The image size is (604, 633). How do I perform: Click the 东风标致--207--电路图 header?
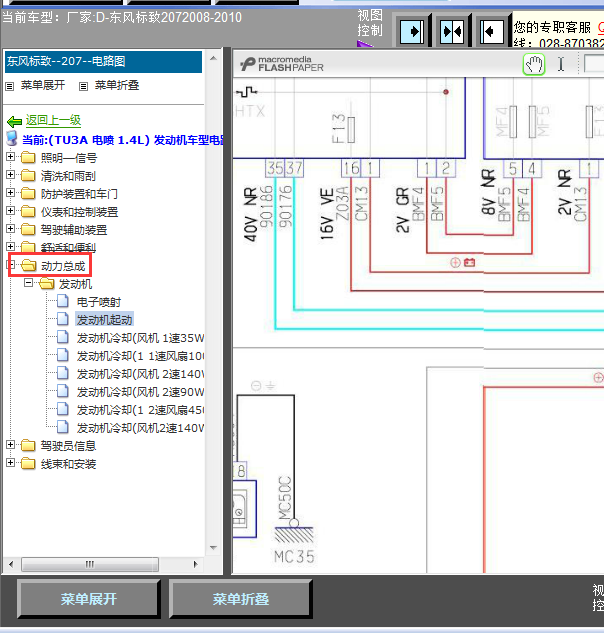click(x=103, y=62)
